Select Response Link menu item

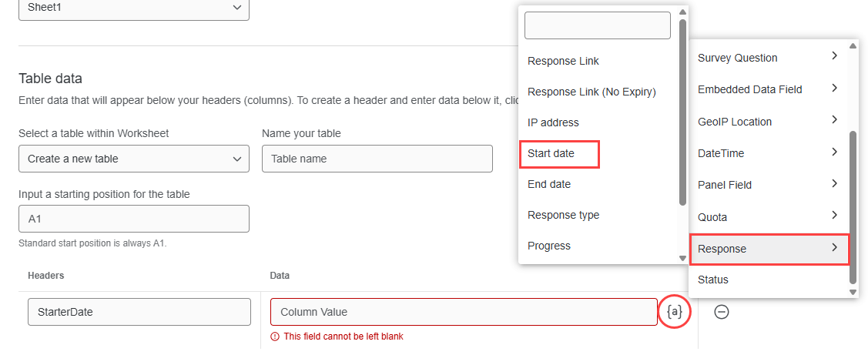click(x=564, y=61)
